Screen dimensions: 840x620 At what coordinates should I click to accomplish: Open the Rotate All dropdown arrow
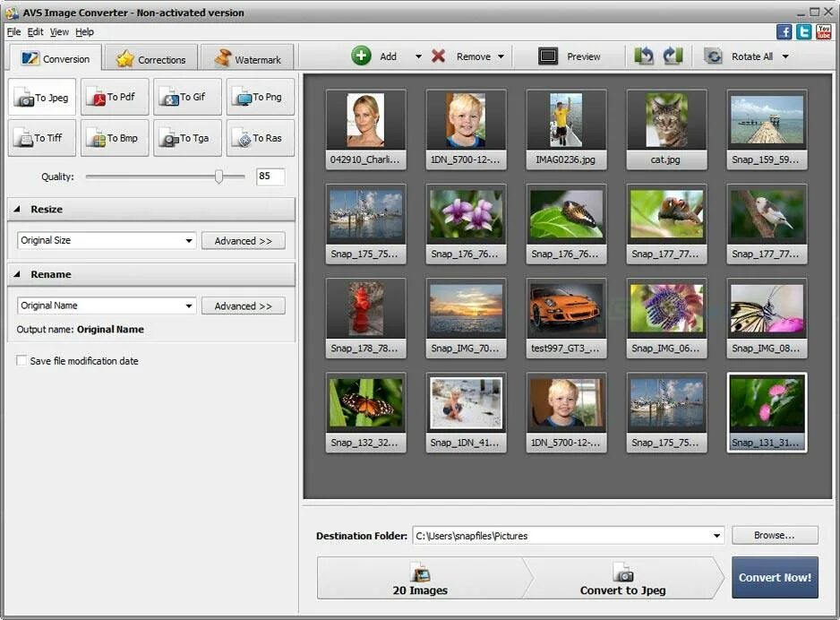[x=785, y=56]
